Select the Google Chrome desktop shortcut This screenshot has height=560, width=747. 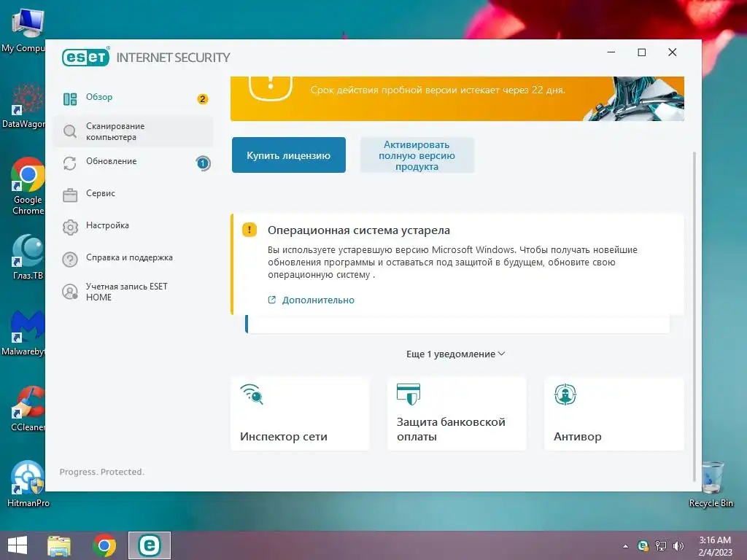pos(28,186)
